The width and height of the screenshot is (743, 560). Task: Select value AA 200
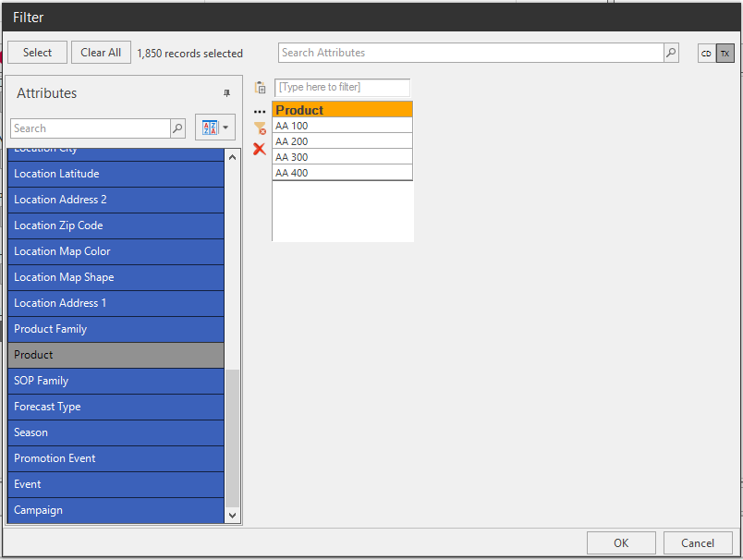pos(342,141)
